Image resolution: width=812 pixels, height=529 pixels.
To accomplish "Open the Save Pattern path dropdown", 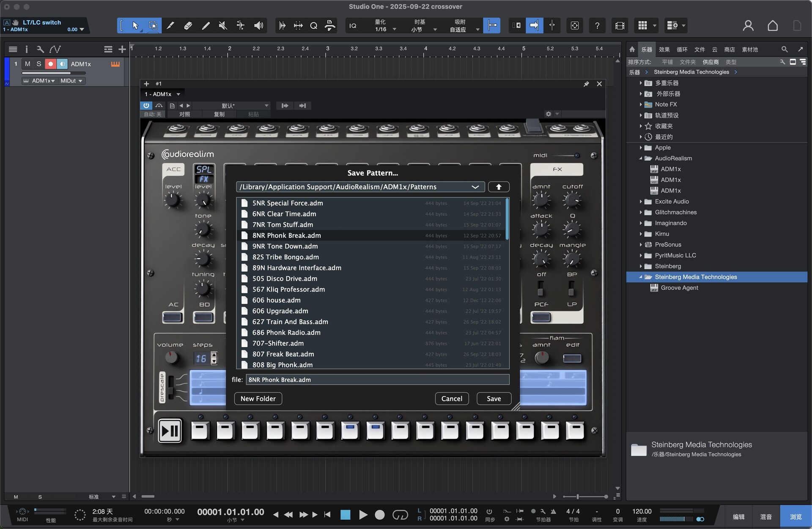I will tap(475, 187).
